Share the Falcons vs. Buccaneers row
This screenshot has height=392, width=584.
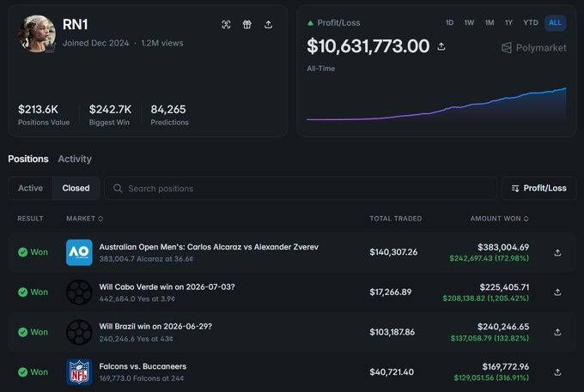click(557, 372)
